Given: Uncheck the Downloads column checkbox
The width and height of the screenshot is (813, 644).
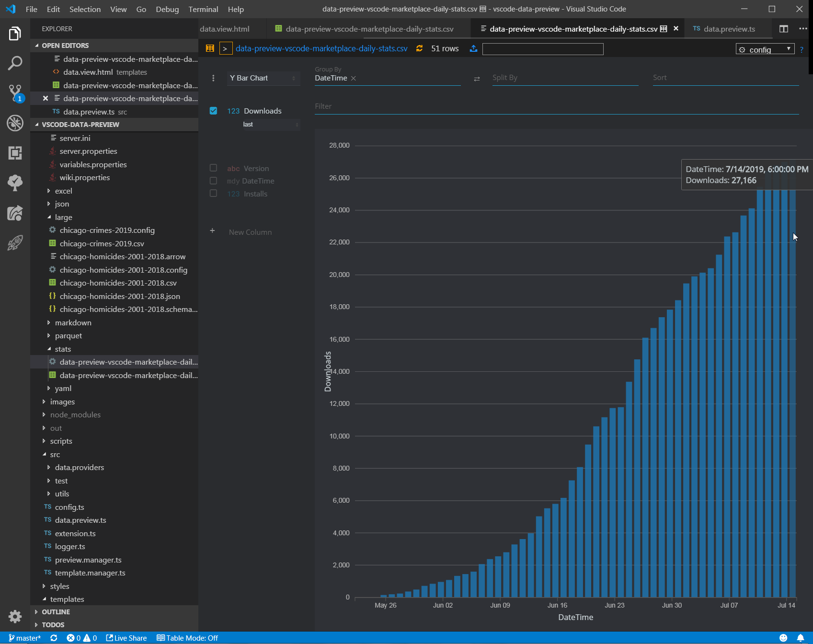Looking at the screenshot, I should [x=214, y=111].
